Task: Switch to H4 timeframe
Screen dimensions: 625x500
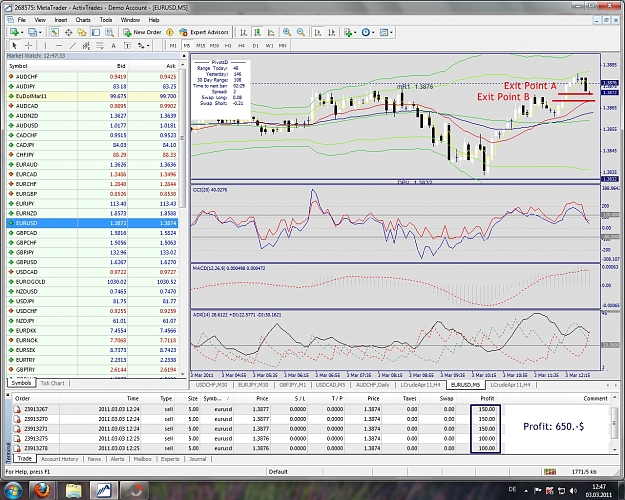Action: click(242, 45)
